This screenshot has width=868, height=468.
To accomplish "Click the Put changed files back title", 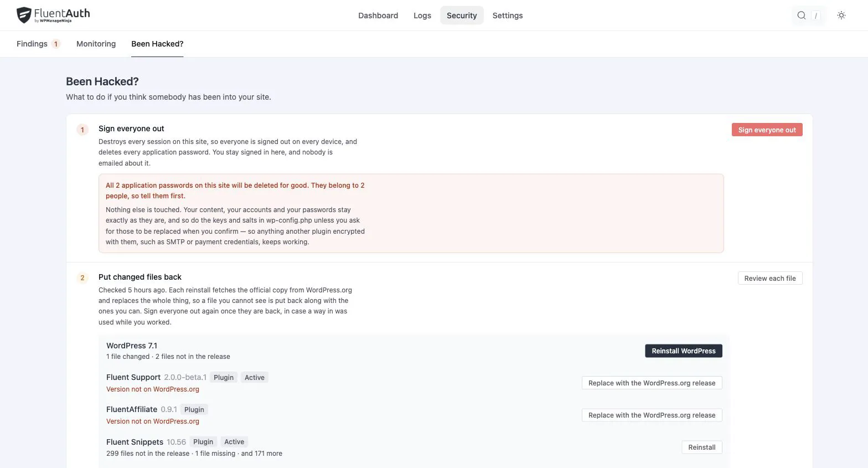I will 140,277.
